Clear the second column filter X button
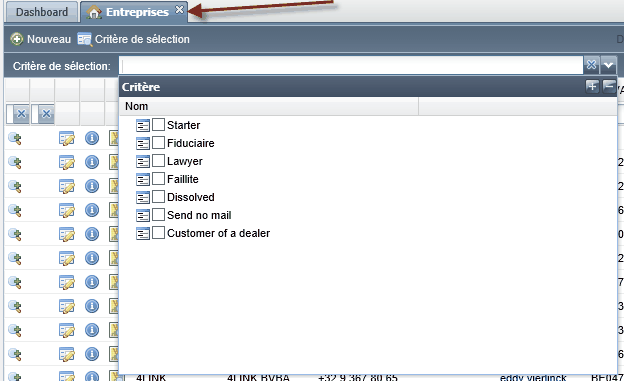 click(x=46, y=114)
